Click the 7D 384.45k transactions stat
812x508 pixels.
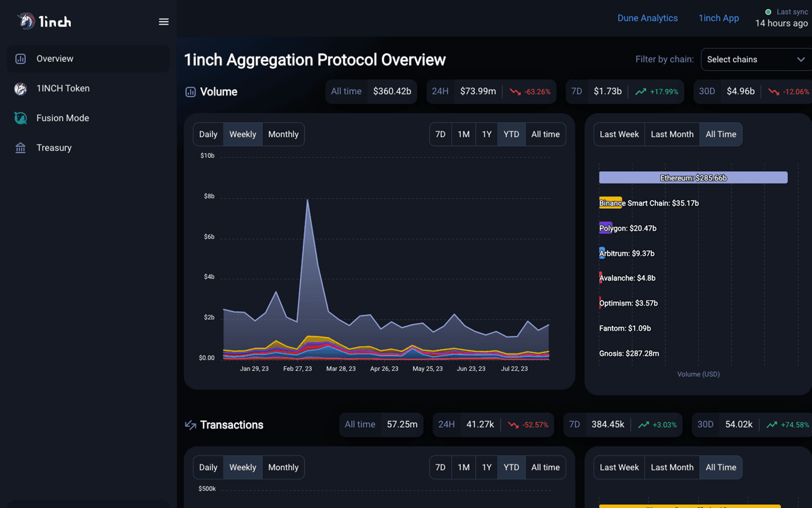(623, 424)
